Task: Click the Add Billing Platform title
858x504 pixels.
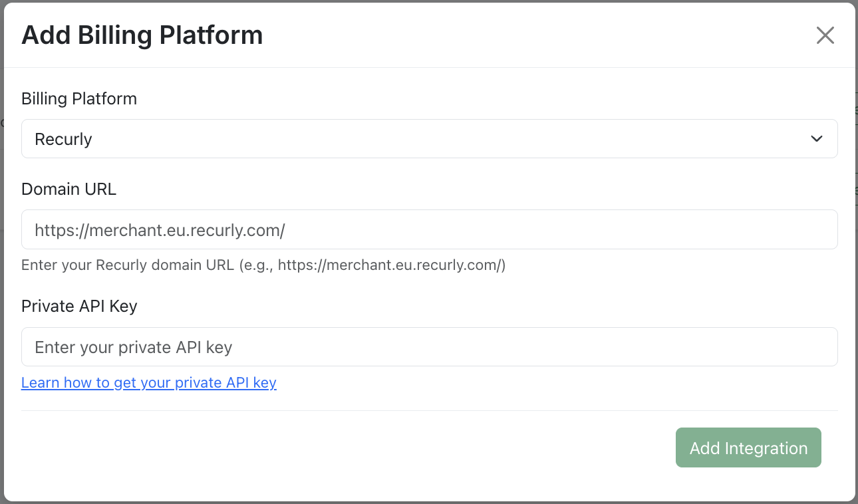Action: click(x=142, y=35)
